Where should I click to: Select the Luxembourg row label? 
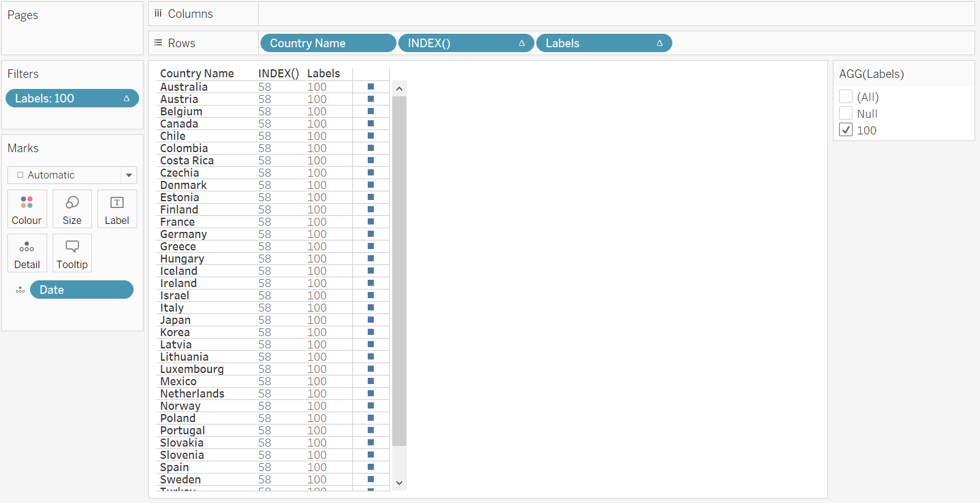(192, 369)
